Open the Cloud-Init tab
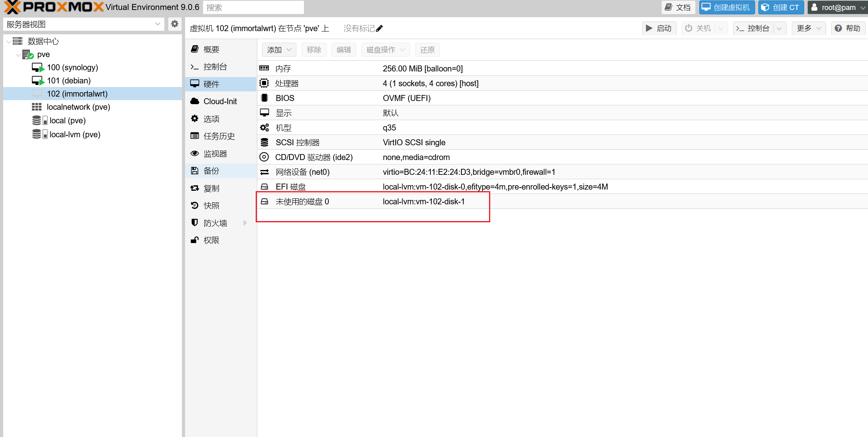The image size is (868, 437). (x=221, y=101)
